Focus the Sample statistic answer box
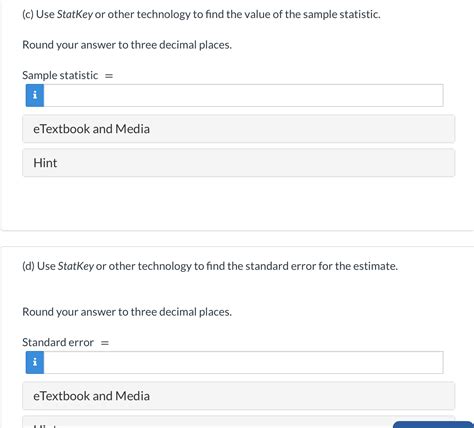Viewport: 474px width, 428px height. click(243, 95)
